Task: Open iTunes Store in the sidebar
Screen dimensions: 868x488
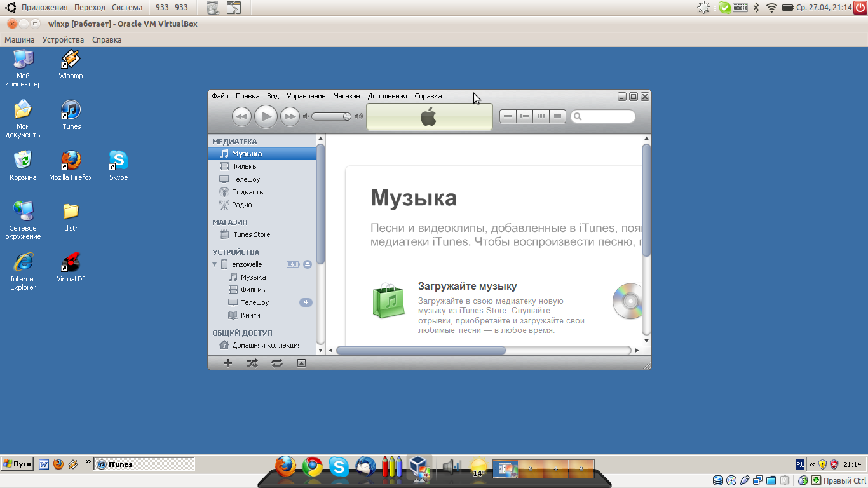Action: (x=262, y=234)
